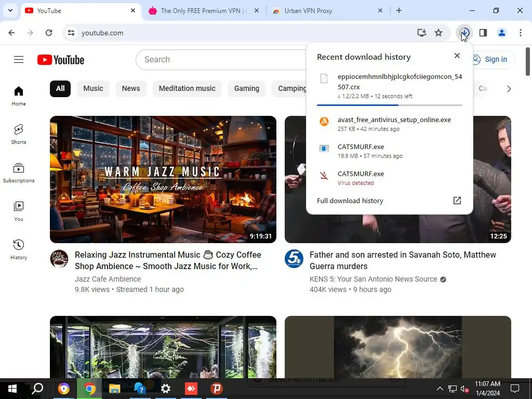
Task: Open the Warm Jazz Music thumbnail
Action: click(163, 179)
